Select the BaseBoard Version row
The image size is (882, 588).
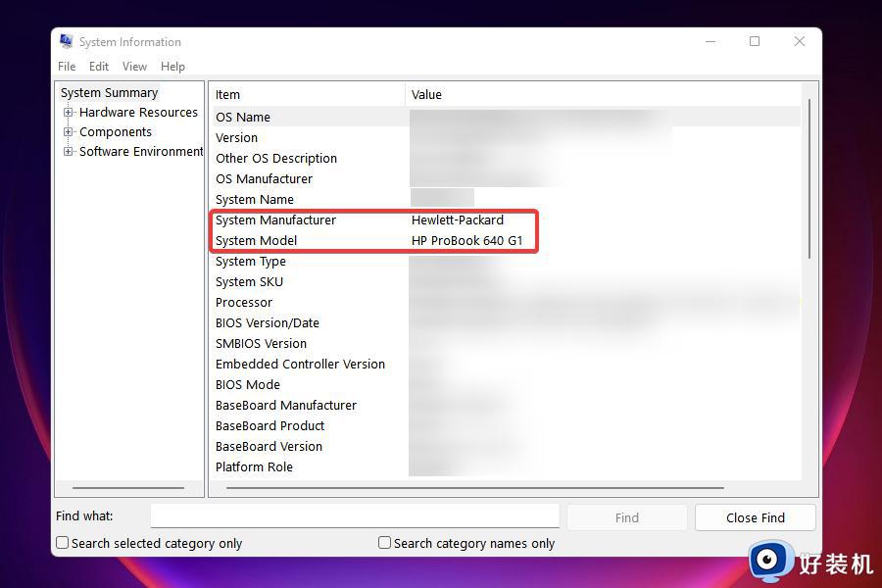click(507, 447)
